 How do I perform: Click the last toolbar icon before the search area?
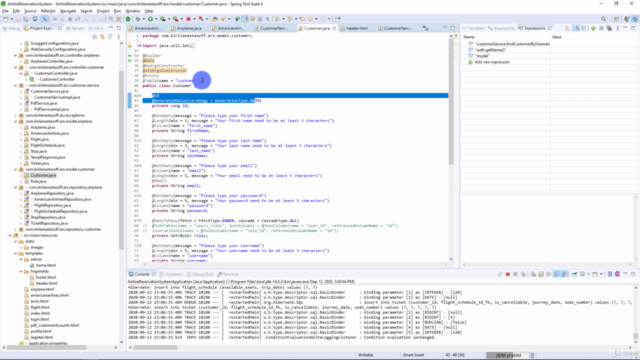click(337, 19)
